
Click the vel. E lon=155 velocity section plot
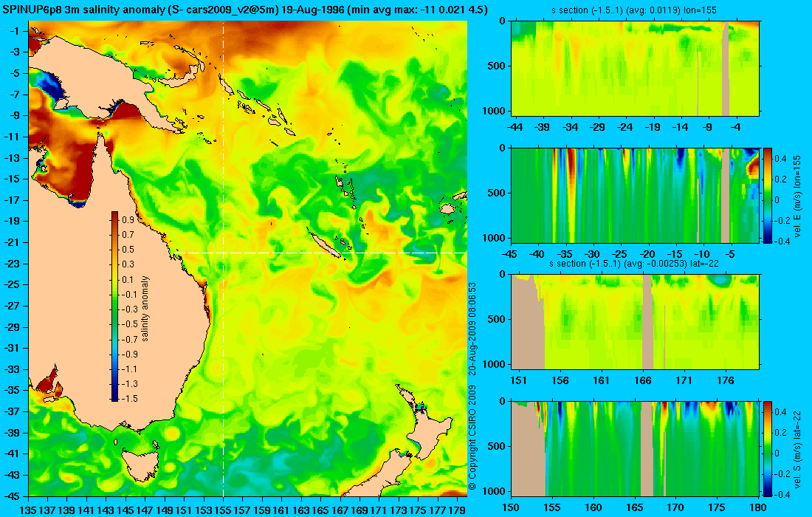[635, 195]
